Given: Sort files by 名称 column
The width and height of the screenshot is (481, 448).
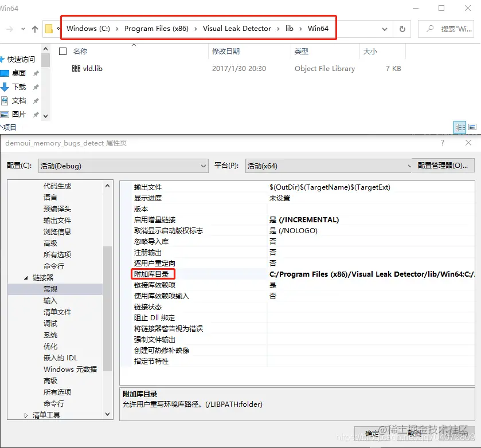Looking at the screenshot, I should 80,51.
